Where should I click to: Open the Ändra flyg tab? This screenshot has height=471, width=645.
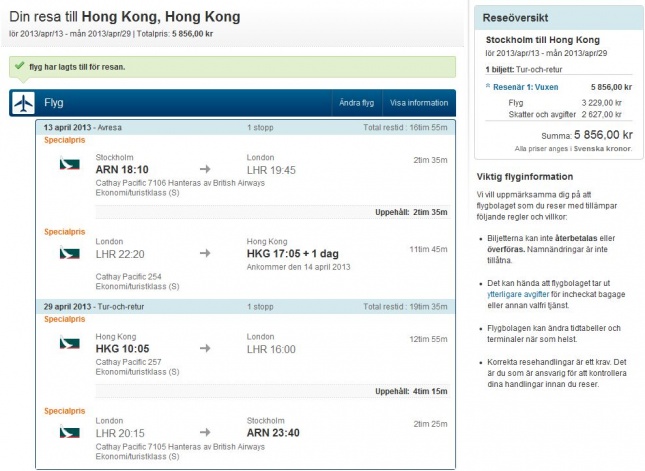pos(356,103)
